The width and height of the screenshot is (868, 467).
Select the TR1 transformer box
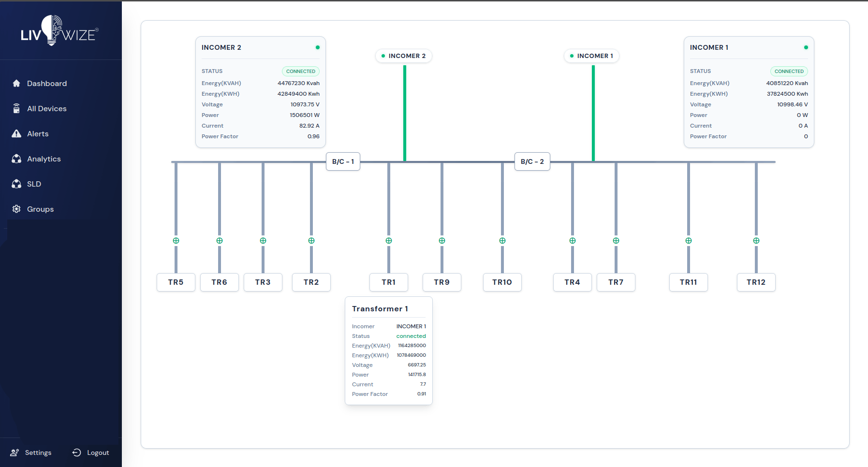pyautogui.click(x=389, y=282)
